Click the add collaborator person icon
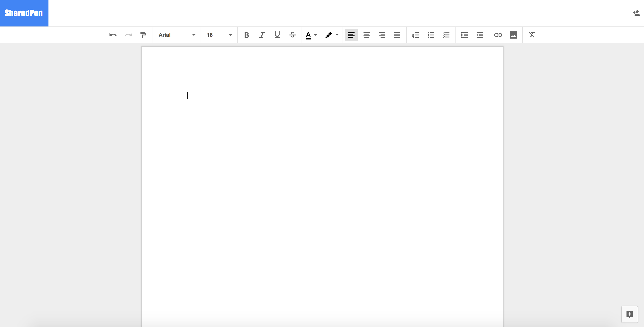 (x=636, y=13)
